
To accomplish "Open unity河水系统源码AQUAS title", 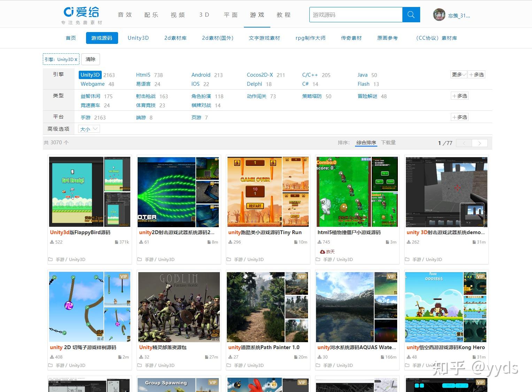I will pyautogui.click(x=357, y=347).
